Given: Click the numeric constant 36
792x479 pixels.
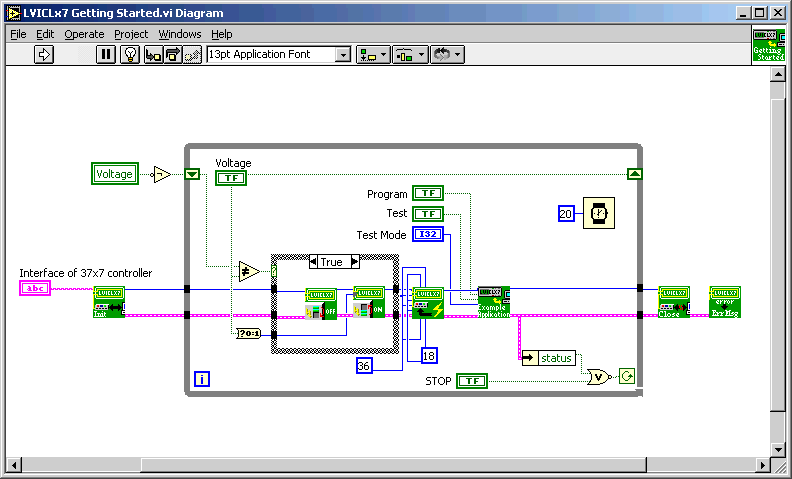Looking at the screenshot, I should click(x=364, y=366).
